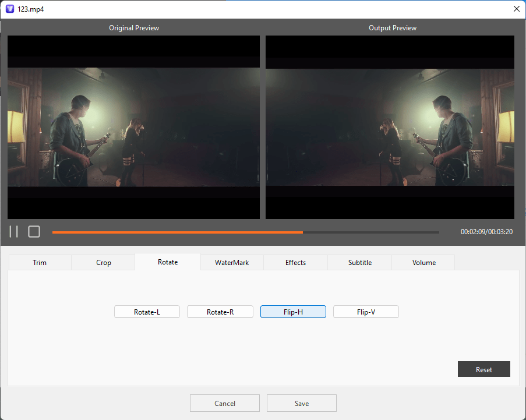Rotate video left with Rotate-L
The width and height of the screenshot is (526, 420).
147,312
